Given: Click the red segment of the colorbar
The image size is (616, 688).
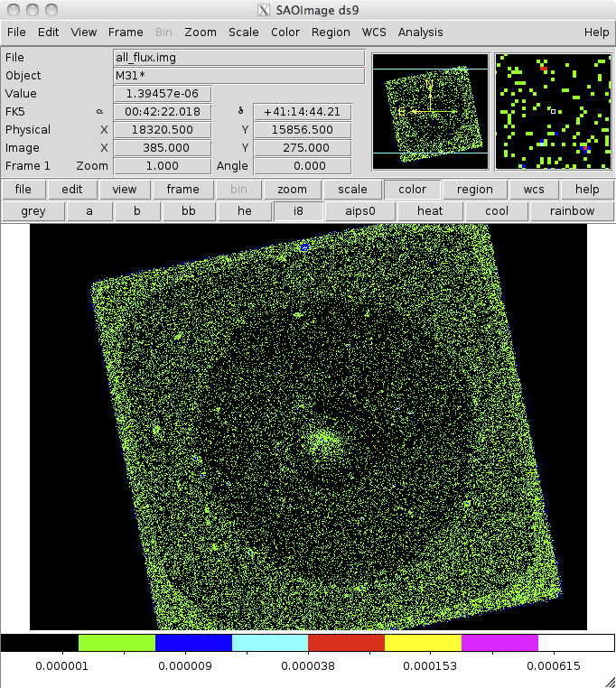Looking at the screenshot, I should 346,643.
